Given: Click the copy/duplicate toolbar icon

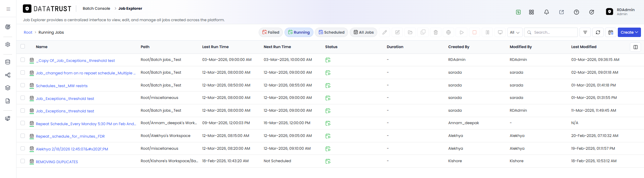Looking at the screenshot, I should point(423,32).
